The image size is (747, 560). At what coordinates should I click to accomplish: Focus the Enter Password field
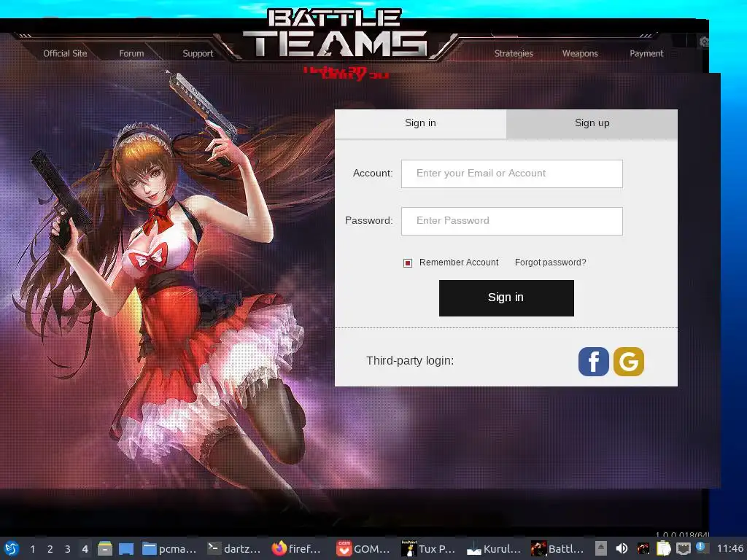tap(511, 221)
